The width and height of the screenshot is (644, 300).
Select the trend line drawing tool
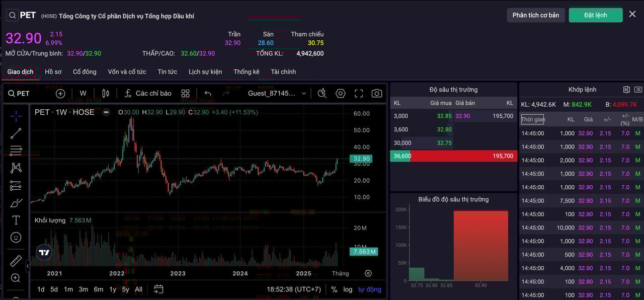[16, 133]
